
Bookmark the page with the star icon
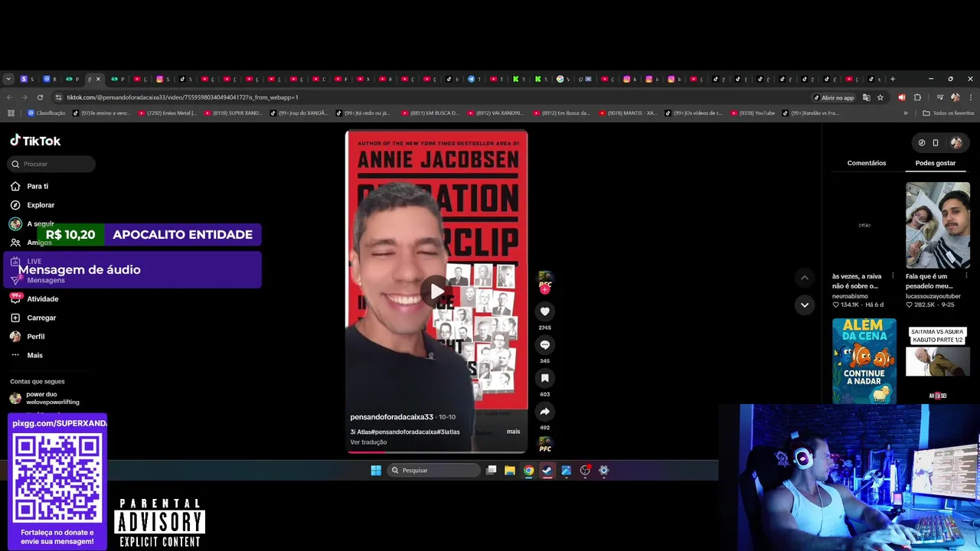(x=880, y=97)
